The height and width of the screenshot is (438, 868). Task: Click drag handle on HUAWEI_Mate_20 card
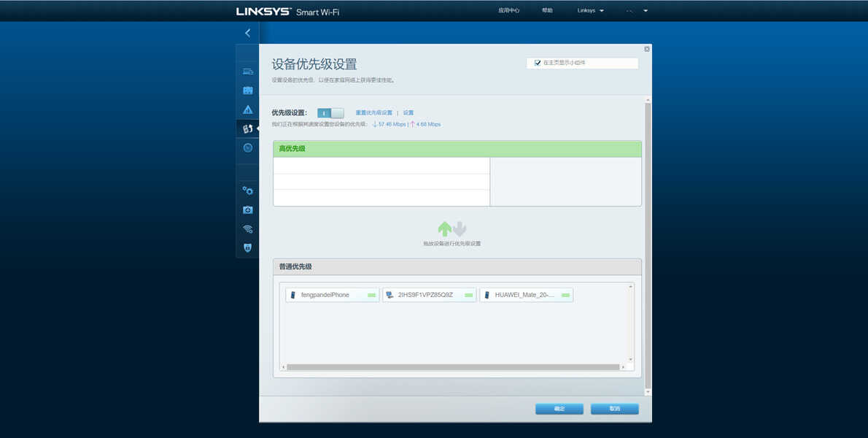(565, 295)
